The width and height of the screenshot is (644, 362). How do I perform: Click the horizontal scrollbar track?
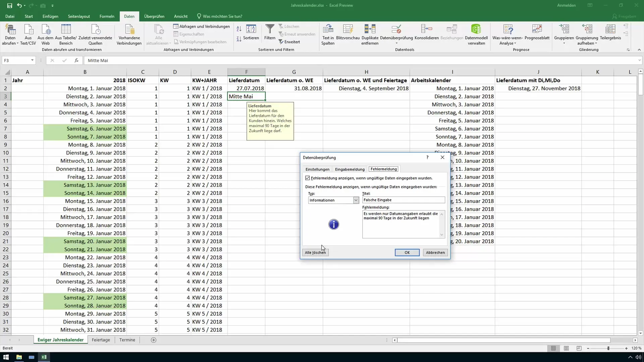coord(504,340)
